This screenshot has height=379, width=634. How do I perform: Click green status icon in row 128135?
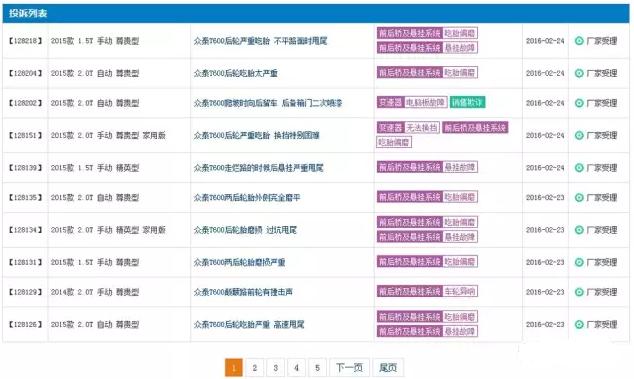tap(579, 197)
